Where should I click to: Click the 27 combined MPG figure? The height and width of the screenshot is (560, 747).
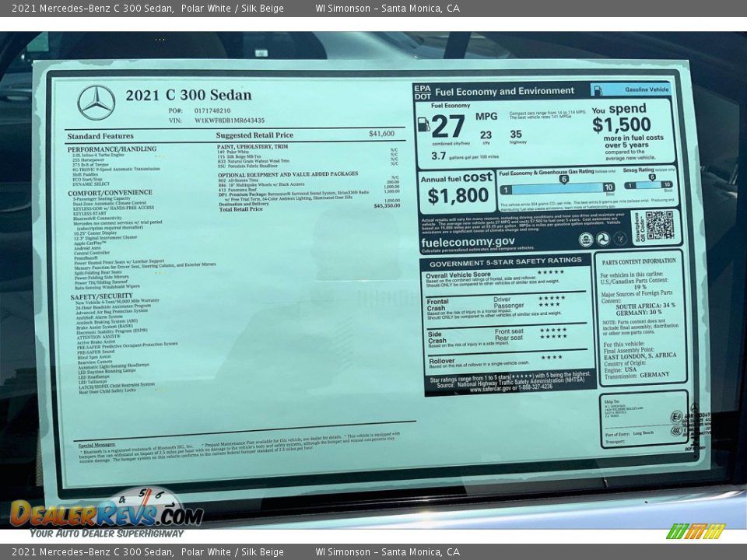[x=448, y=126]
